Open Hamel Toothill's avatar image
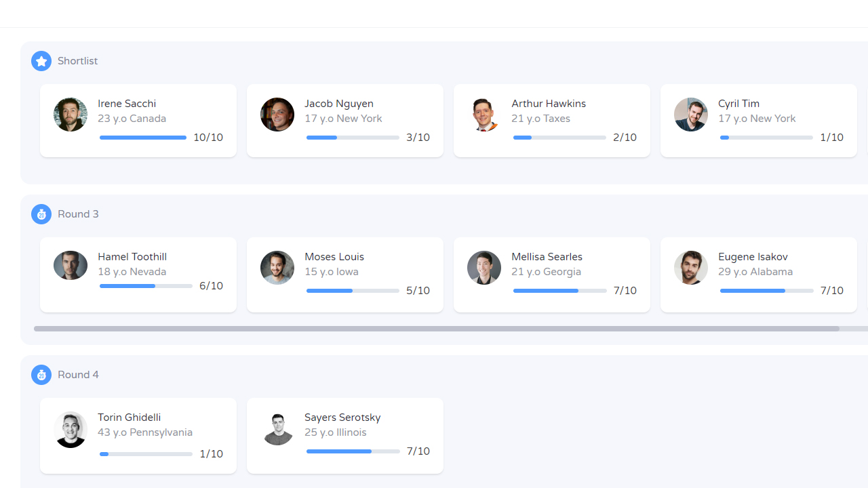The image size is (868, 488). pos(71,266)
